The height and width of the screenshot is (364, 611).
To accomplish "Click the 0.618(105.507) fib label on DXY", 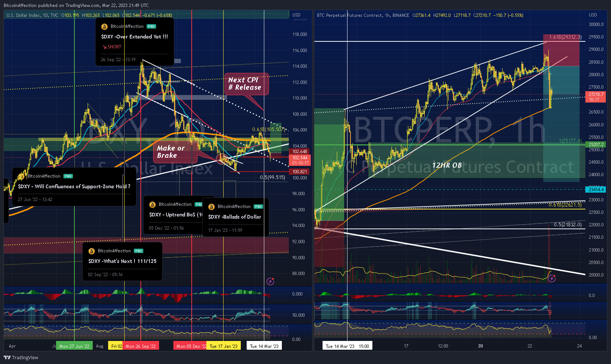I will click(x=269, y=129).
